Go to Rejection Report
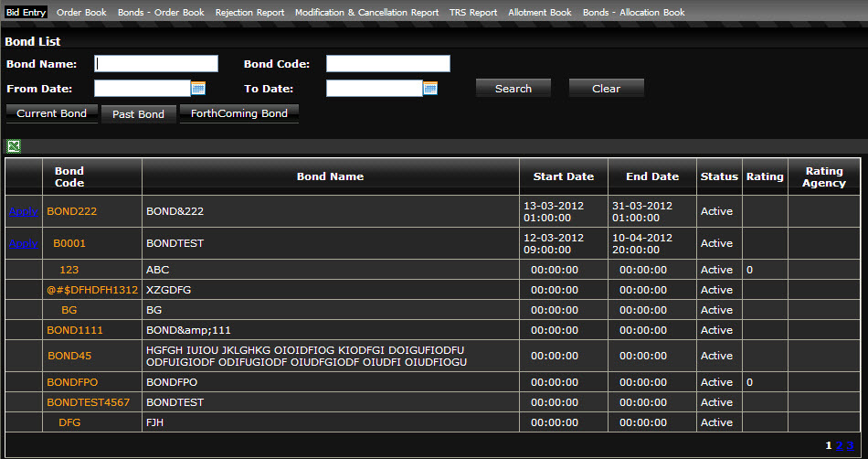 tap(249, 12)
